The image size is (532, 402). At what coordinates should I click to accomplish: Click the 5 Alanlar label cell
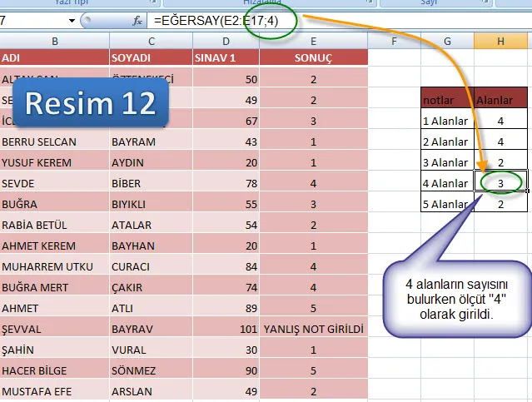pos(447,204)
